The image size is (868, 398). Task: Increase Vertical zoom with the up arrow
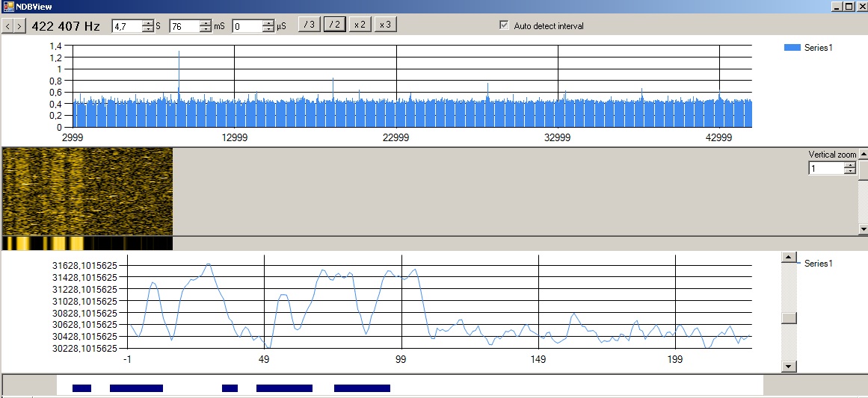click(x=850, y=165)
